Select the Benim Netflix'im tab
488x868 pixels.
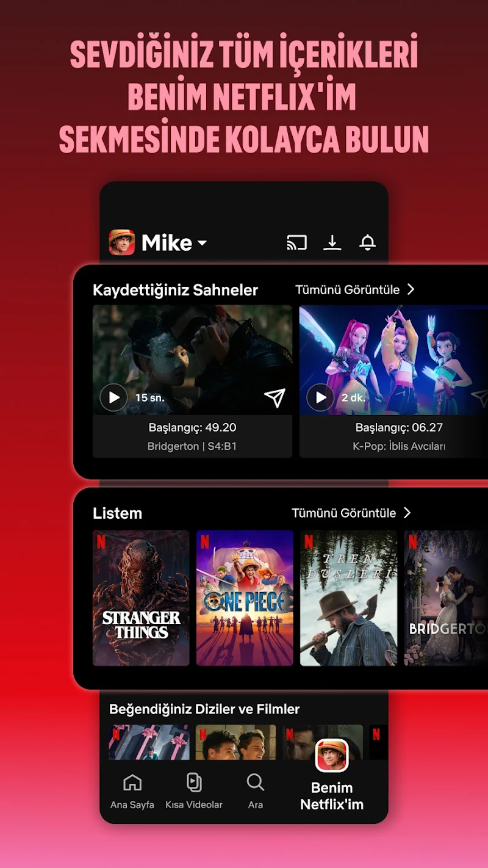[x=332, y=775]
